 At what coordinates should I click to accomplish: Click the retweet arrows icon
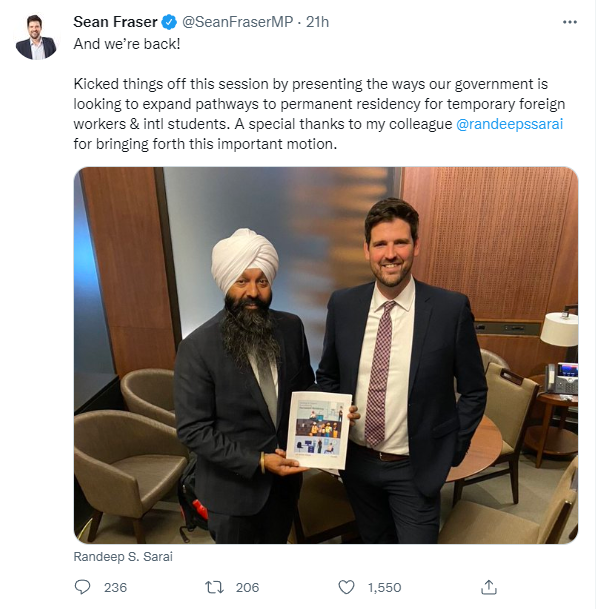pyautogui.click(x=214, y=587)
